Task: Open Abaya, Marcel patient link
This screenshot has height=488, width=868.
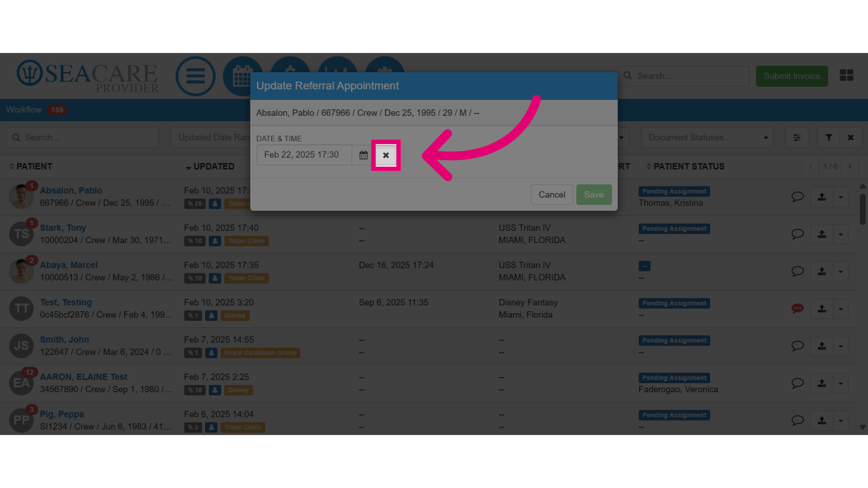Action: coord(69,265)
